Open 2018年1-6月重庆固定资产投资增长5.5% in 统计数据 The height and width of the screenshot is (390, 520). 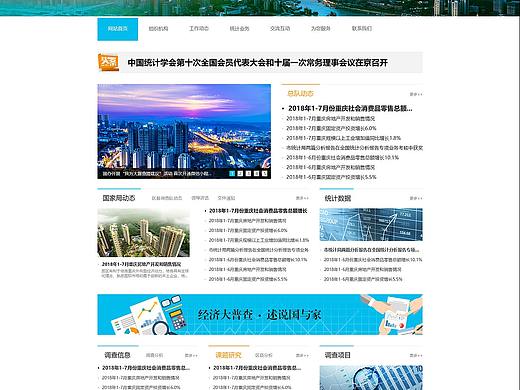363,279
